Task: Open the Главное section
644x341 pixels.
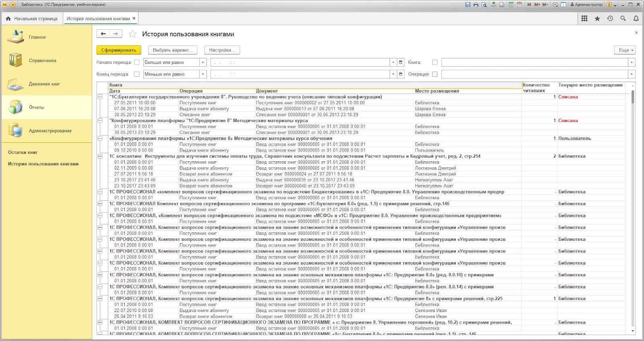Action: point(47,37)
